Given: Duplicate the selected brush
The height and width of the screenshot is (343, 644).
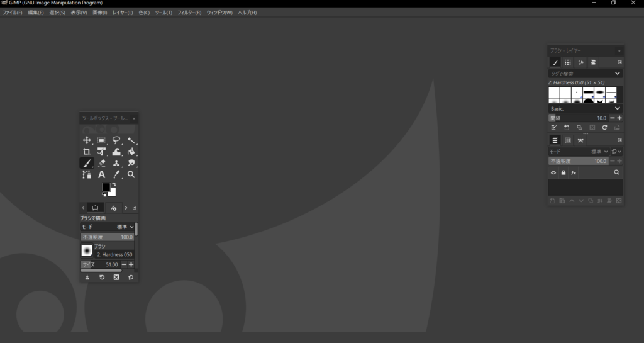Looking at the screenshot, I should point(579,128).
